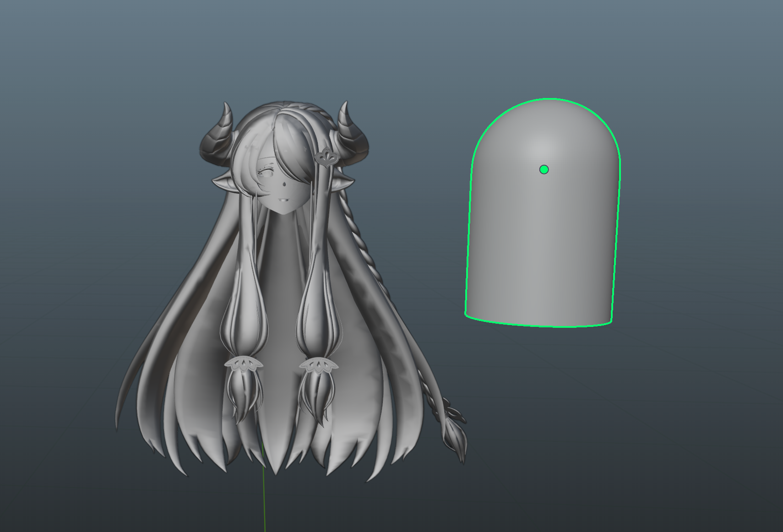Select the character's right curled horn

pos(352,133)
